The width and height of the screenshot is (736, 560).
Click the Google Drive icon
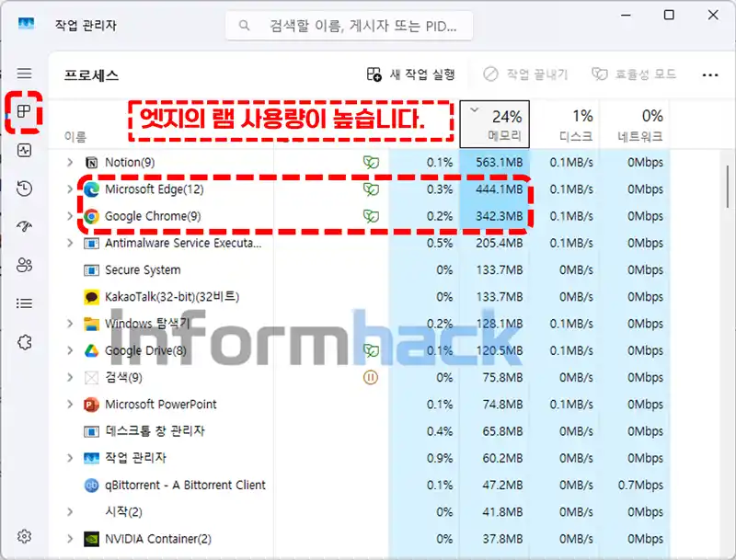coord(91,351)
